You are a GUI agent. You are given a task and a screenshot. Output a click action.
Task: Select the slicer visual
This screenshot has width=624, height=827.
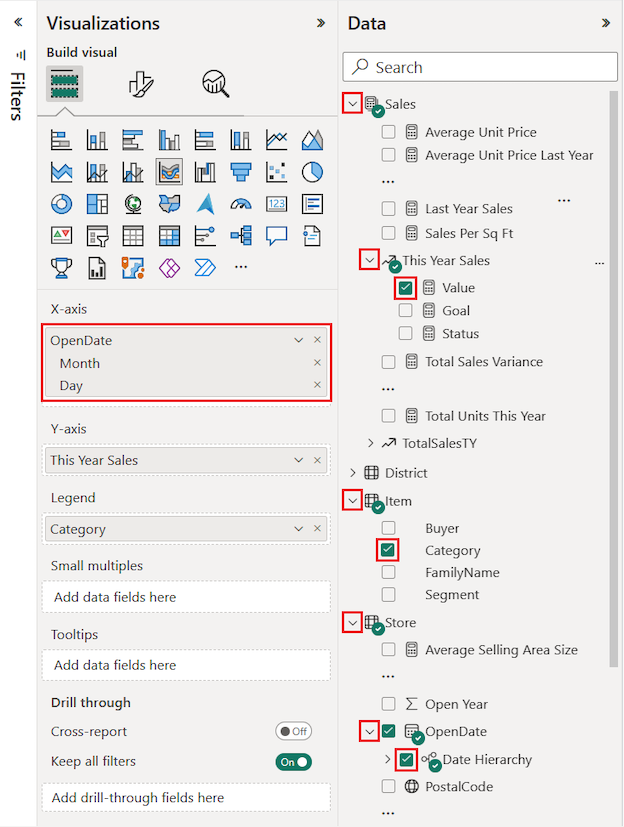tap(97, 235)
